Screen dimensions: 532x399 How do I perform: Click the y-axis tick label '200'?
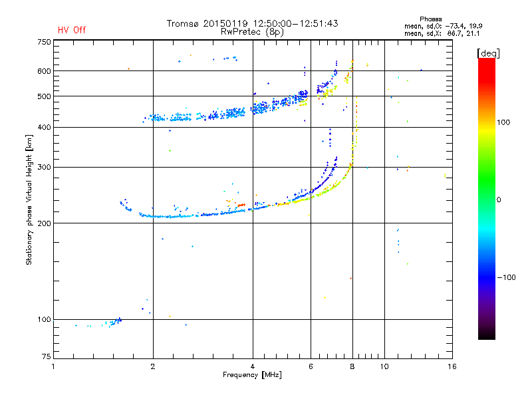coord(44,223)
